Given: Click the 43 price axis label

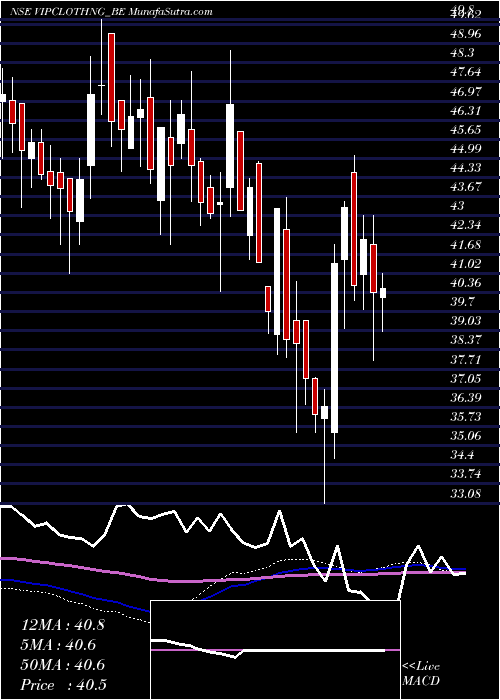Looking at the screenshot, I should (x=458, y=206).
